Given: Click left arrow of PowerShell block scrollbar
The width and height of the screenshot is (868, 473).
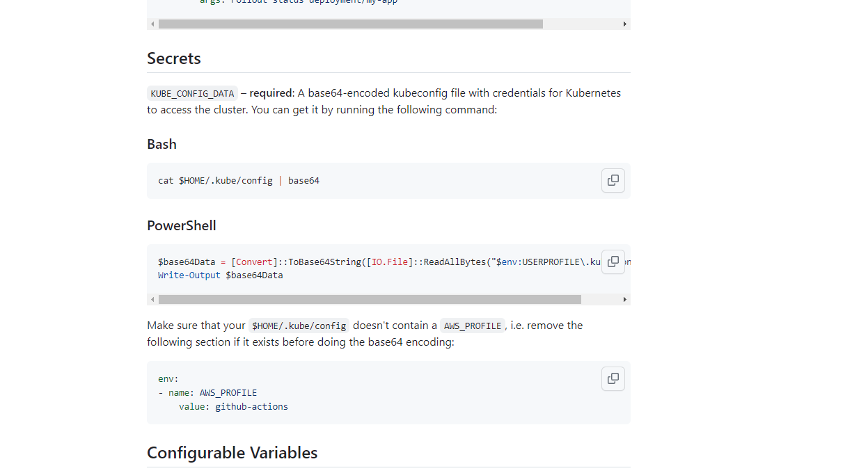Looking at the screenshot, I should point(152,299).
